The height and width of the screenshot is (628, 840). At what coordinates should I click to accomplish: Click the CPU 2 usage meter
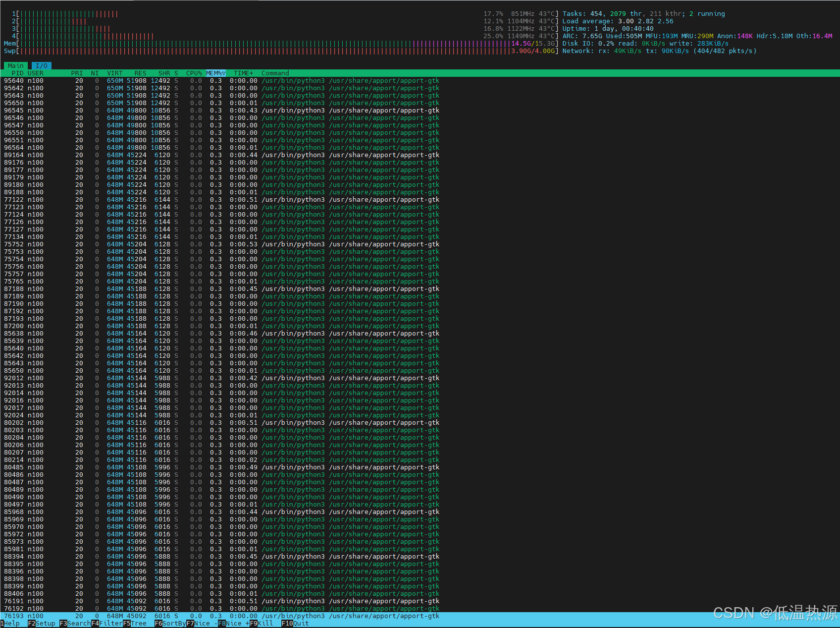[x=285, y=21]
